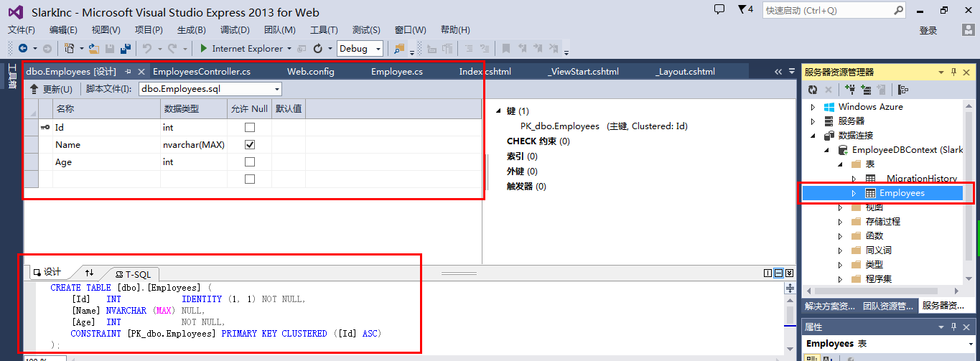Image resolution: width=980 pixels, height=361 pixels.
Task: Click the feedback speech bubble icon
Action: [719, 9]
